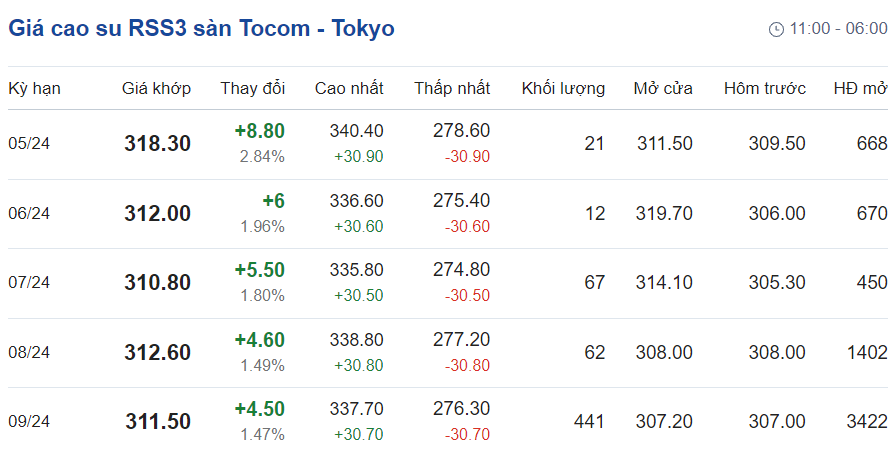Select the 08/24 contract row label
This screenshot has width=896, height=449.
pyautogui.click(x=29, y=352)
